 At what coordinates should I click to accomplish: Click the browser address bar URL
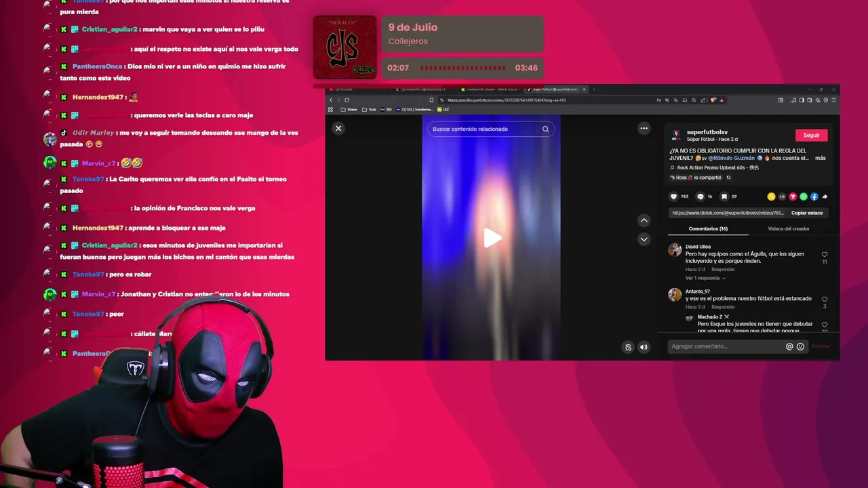(507, 100)
